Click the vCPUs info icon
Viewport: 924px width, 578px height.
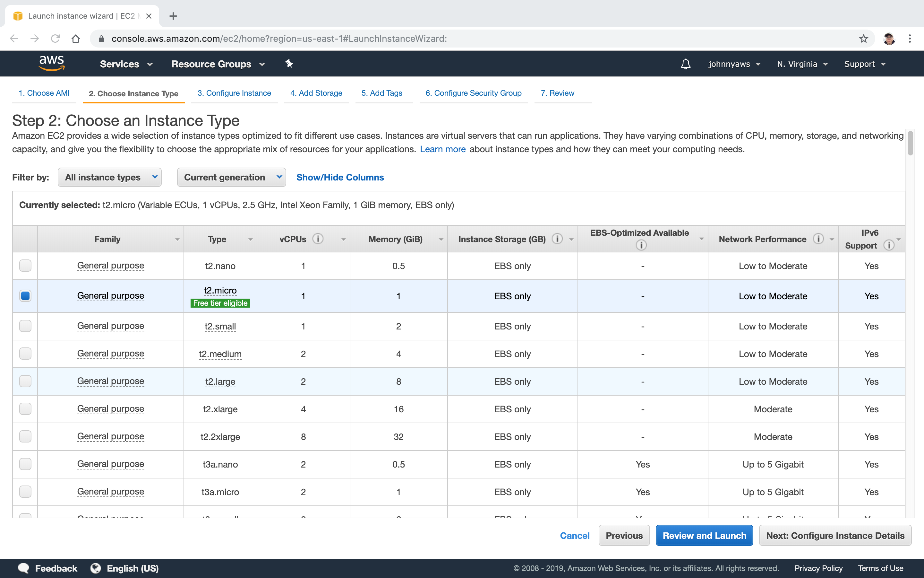[318, 239]
